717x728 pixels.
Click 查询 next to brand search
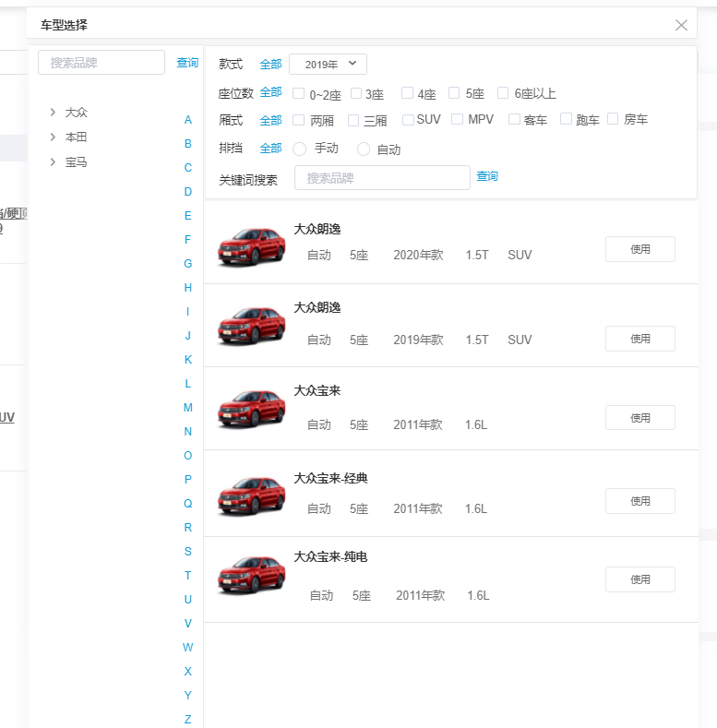(x=187, y=63)
